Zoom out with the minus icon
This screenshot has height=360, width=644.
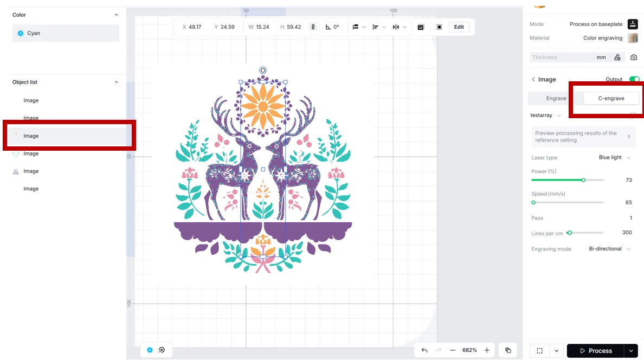[x=453, y=351]
